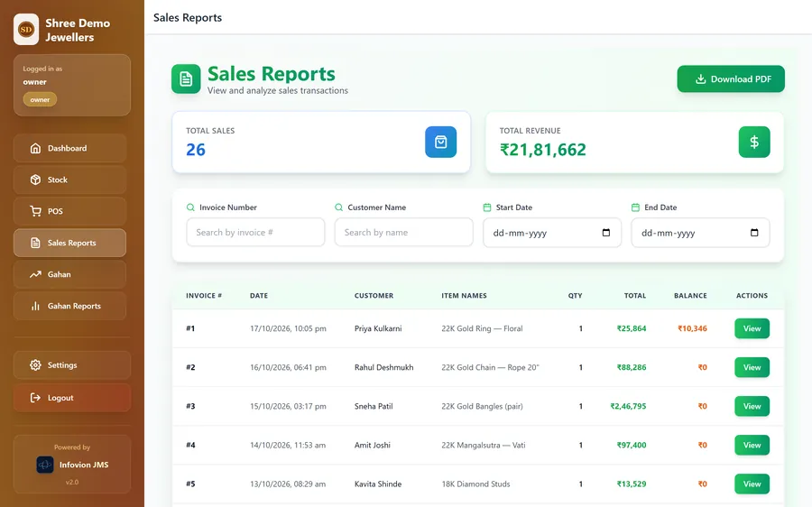
Task: Click the 22K Gold Chain — Rope 20" item
Action: coord(490,367)
